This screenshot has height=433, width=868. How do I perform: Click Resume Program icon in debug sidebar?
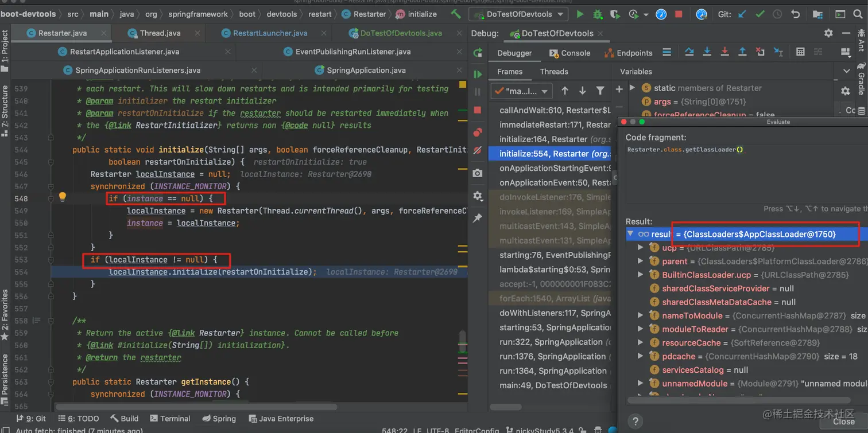click(x=478, y=74)
